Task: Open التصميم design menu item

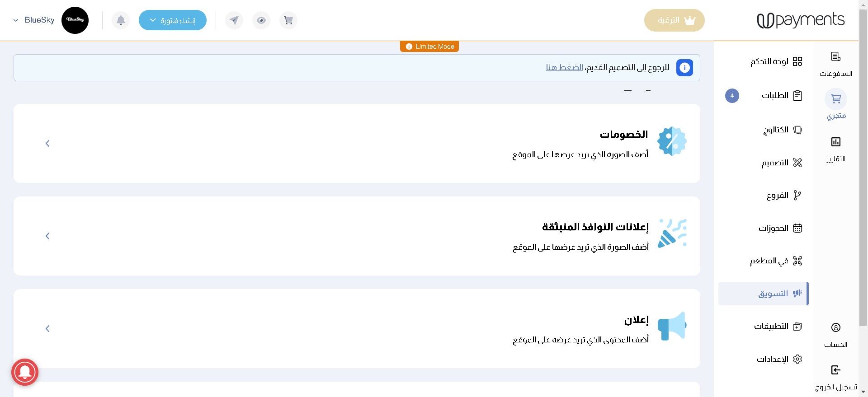Action: [782, 163]
